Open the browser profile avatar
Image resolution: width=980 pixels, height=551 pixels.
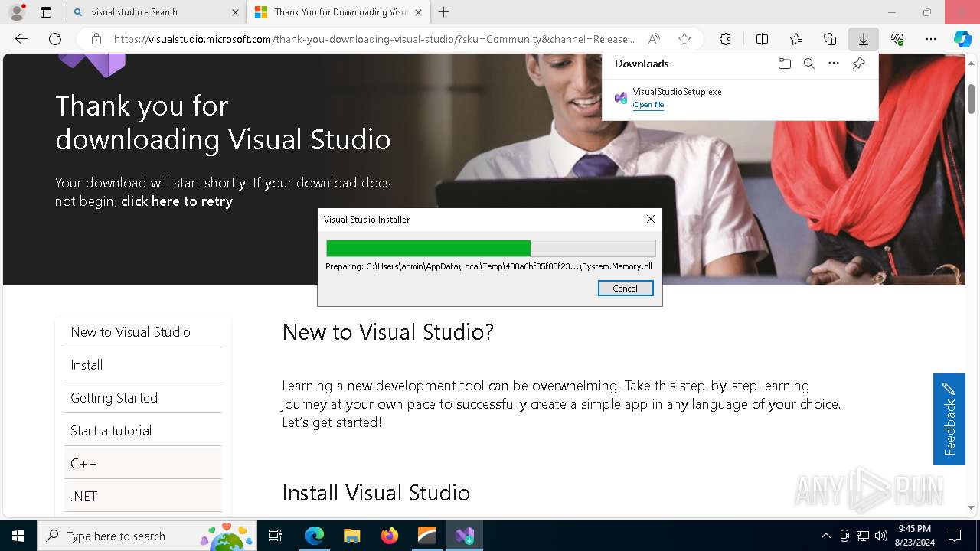click(x=17, y=12)
